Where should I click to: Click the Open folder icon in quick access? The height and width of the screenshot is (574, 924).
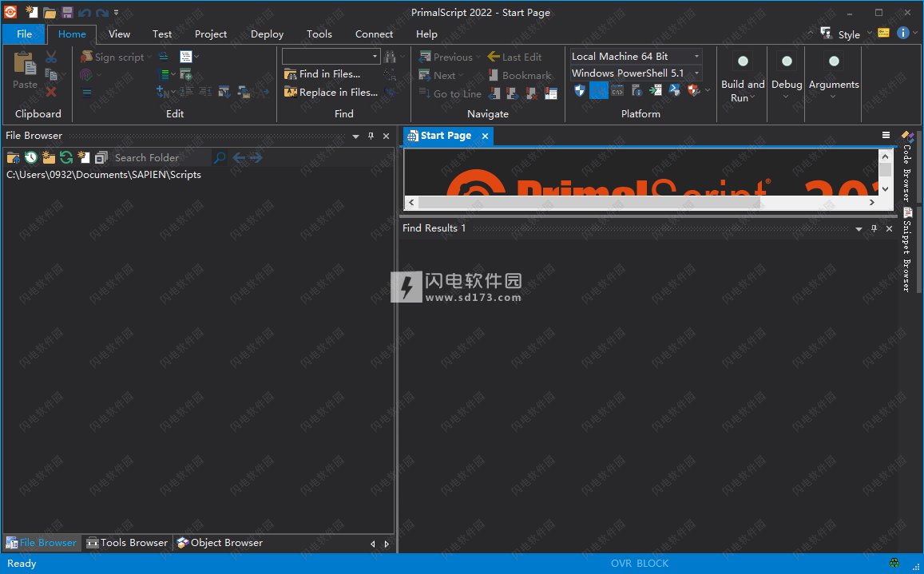tap(50, 13)
